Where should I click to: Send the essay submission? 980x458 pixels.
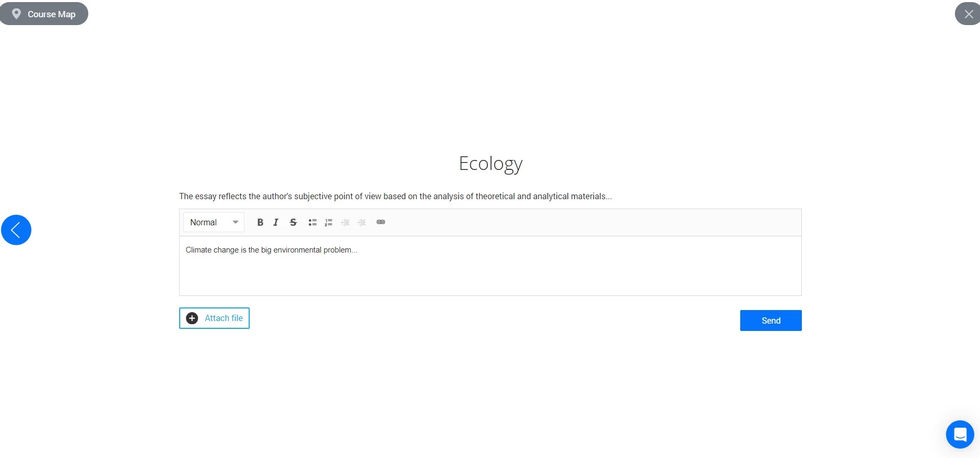tap(771, 320)
